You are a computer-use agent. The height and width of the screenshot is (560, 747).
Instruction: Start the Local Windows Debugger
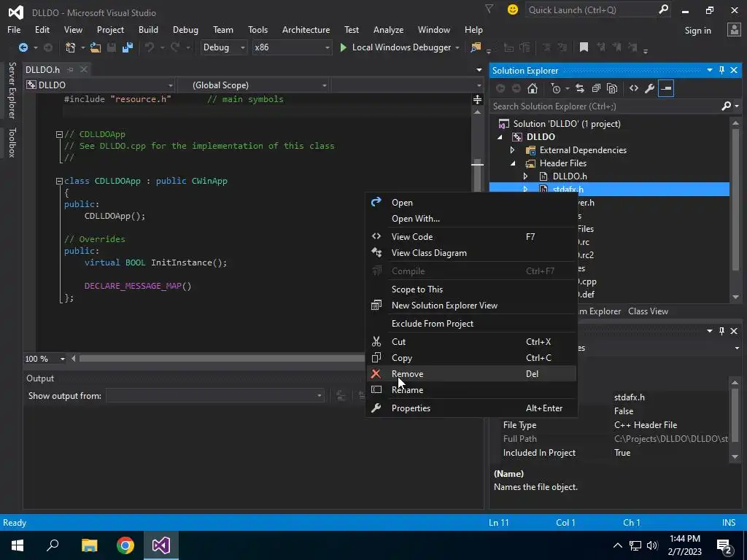(395, 47)
